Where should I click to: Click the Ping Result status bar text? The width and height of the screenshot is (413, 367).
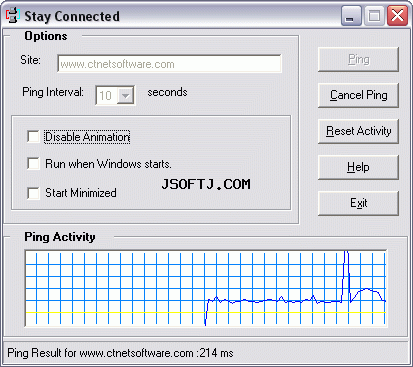[120, 353]
